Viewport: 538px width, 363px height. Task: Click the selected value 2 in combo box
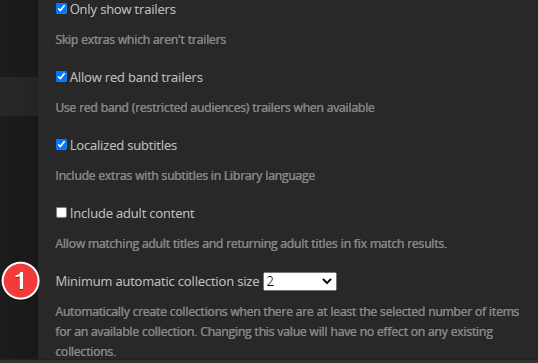[x=270, y=281]
